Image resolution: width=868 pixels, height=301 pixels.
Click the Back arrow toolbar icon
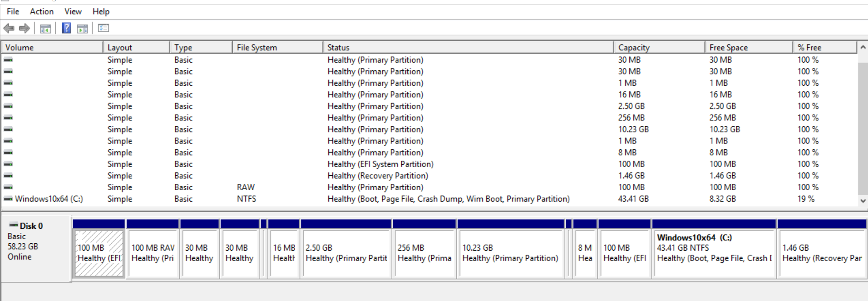click(9, 28)
